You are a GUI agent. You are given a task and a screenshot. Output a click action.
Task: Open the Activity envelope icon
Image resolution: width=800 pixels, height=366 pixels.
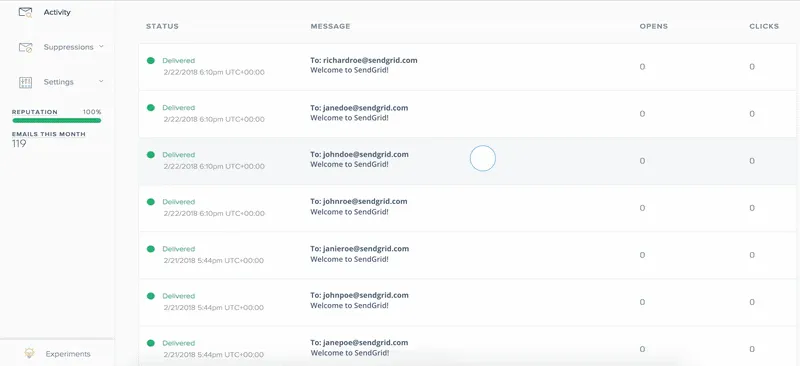26,12
